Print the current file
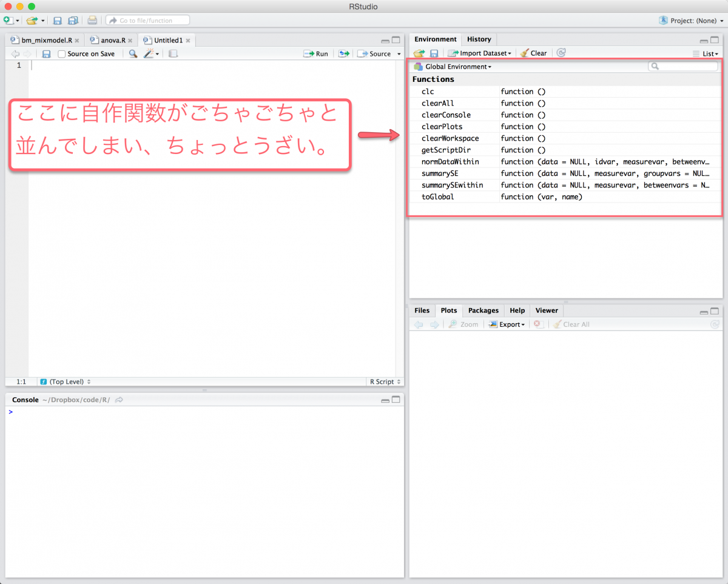Image resolution: width=728 pixels, height=584 pixels. (92, 21)
